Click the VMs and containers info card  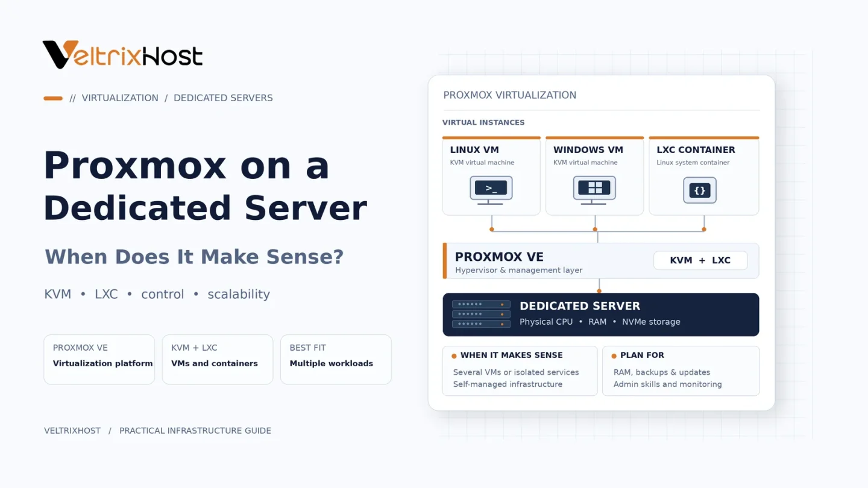tap(218, 359)
